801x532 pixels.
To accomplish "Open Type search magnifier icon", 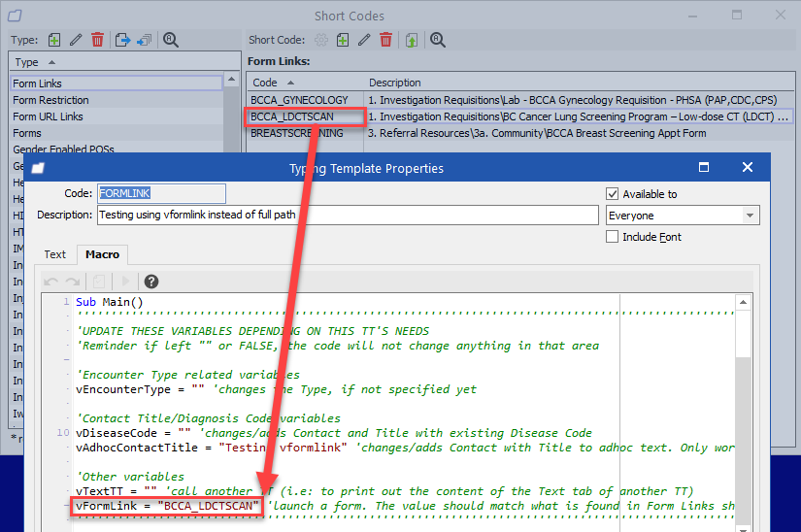I will pyautogui.click(x=171, y=40).
